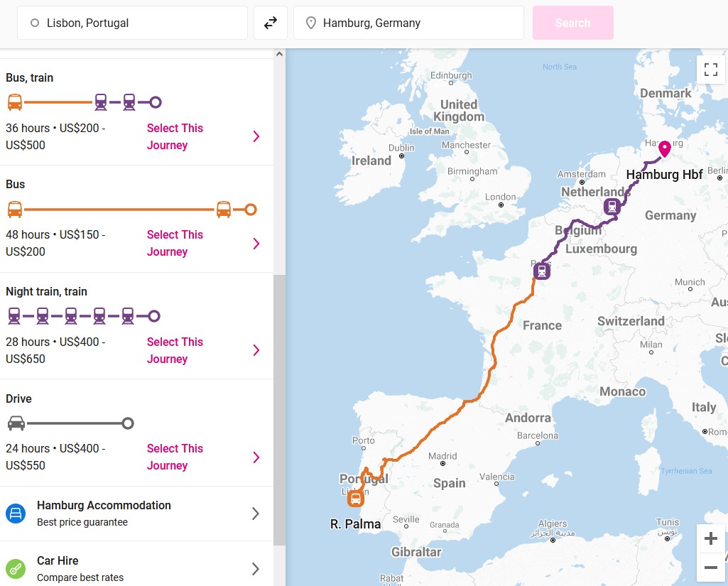Viewport: 728px width, 586px height.
Task: Click the purple train marker near the Netherlands
Action: coord(612,206)
